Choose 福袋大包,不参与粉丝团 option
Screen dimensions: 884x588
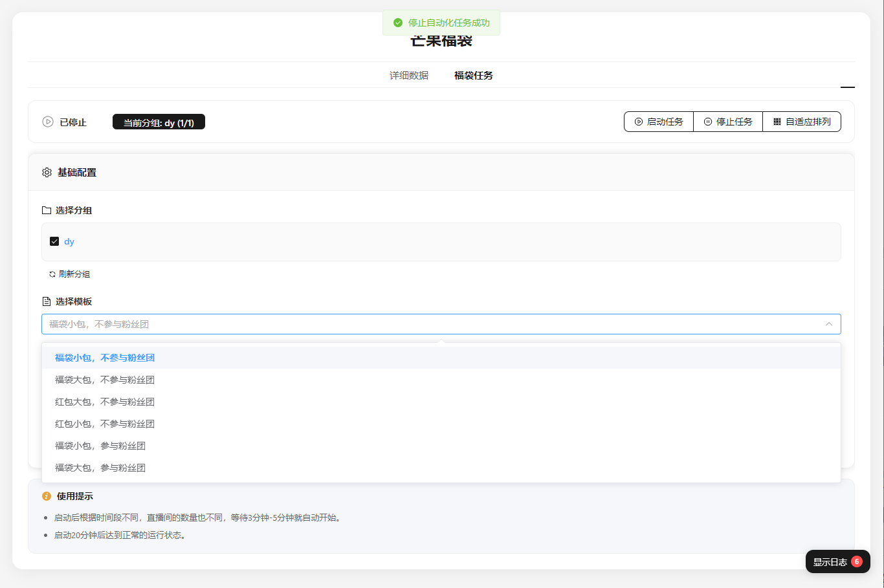105,380
